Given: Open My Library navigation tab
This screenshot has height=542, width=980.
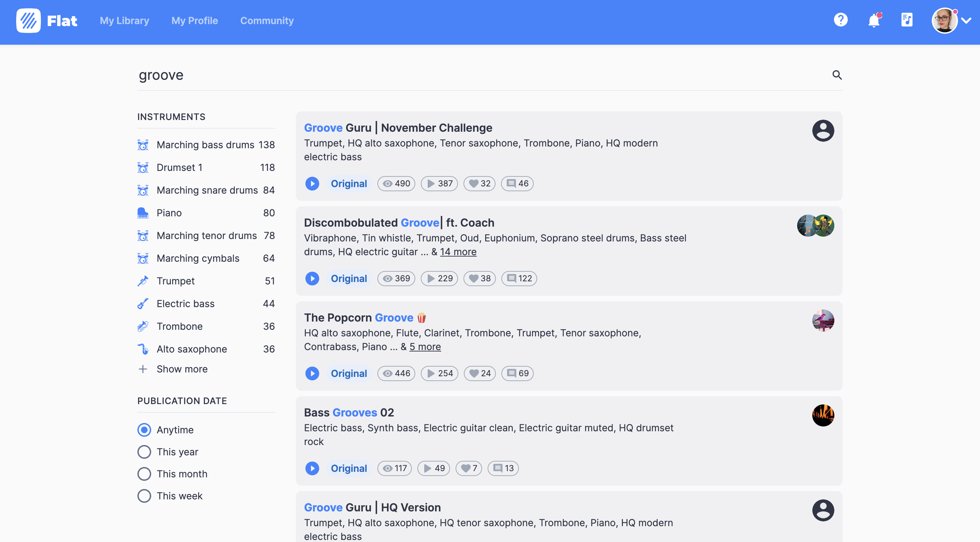Looking at the screenshot, I should [124, 20].
